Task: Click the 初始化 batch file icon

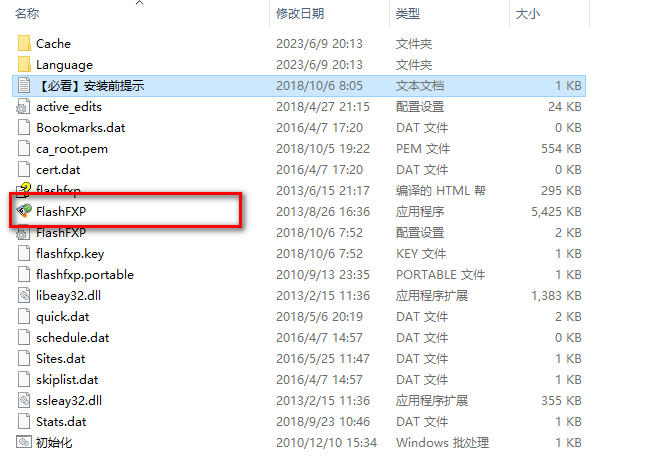Action: coord(24,442)
